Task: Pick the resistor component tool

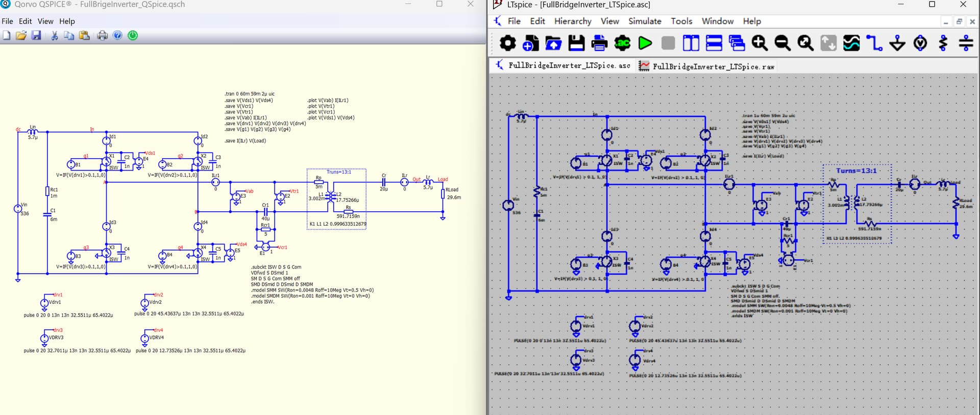Action: pos(943,43)
